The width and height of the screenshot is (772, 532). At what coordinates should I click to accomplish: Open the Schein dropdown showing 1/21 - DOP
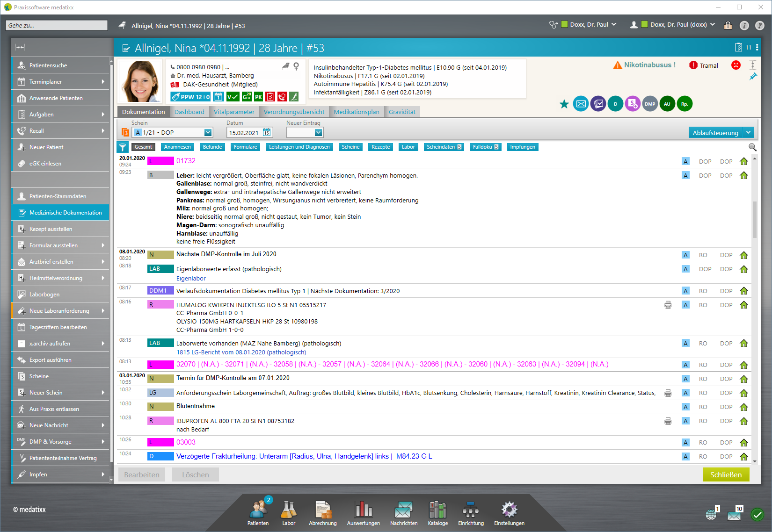point(208,133)
